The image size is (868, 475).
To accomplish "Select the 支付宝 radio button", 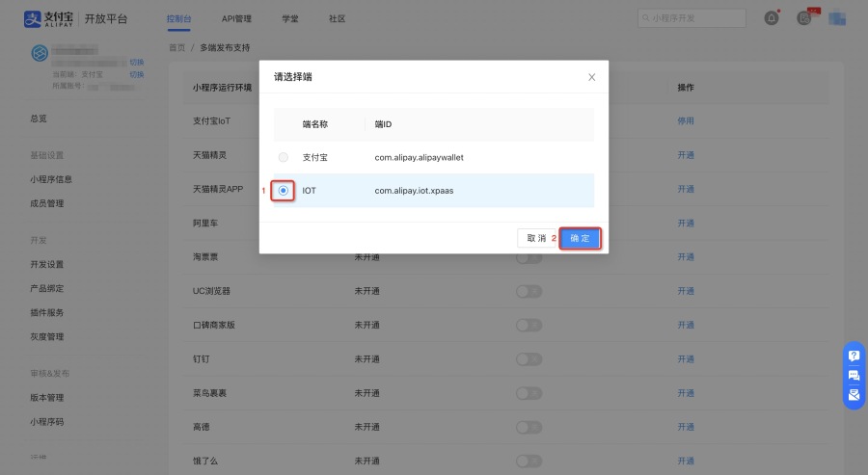I will (x=283, y=158).
